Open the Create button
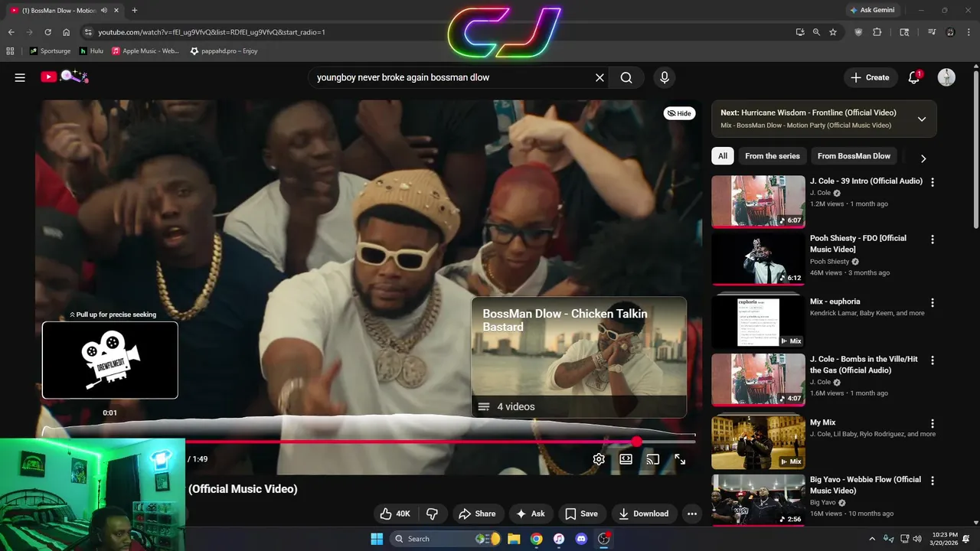The image size is (980, 551). [x=870, y=77]
